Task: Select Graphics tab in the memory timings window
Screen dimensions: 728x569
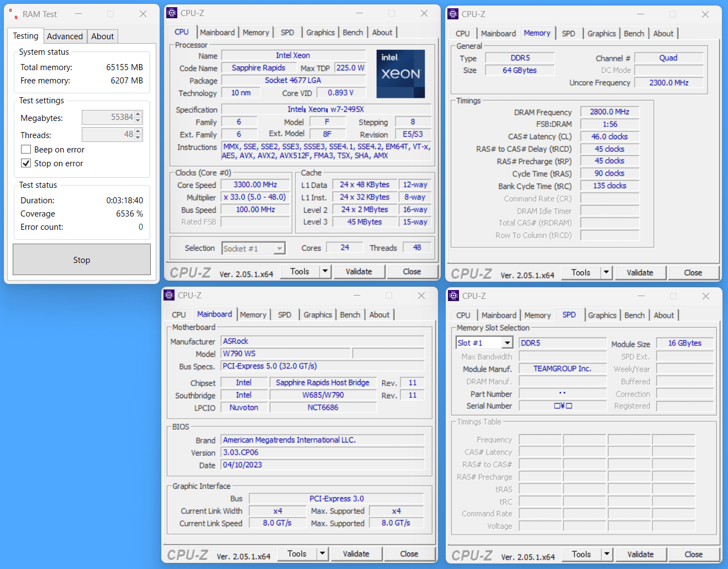Action: (602, 34)
